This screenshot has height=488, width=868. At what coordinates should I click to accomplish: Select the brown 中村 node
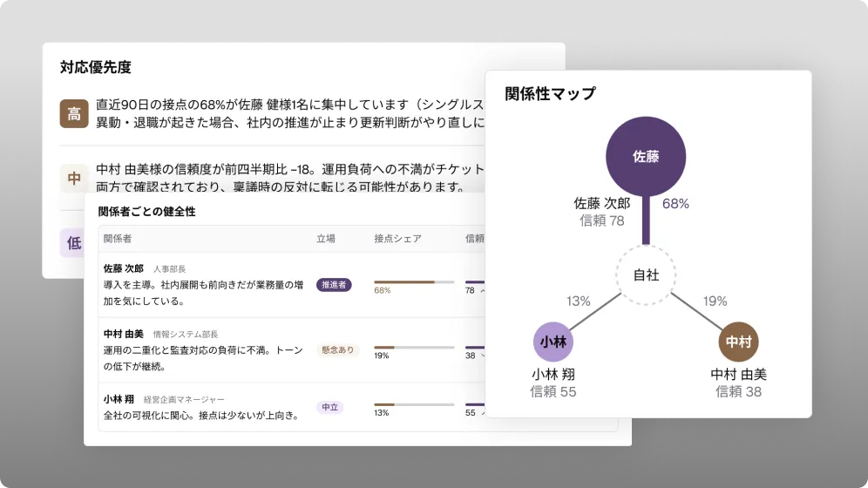(738, 342)
